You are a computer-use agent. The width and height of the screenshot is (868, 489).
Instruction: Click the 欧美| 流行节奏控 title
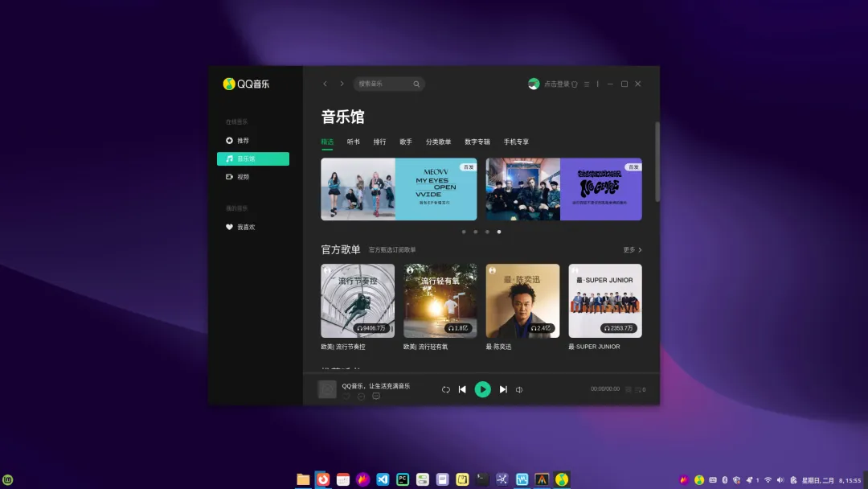(x=343, y=347)
